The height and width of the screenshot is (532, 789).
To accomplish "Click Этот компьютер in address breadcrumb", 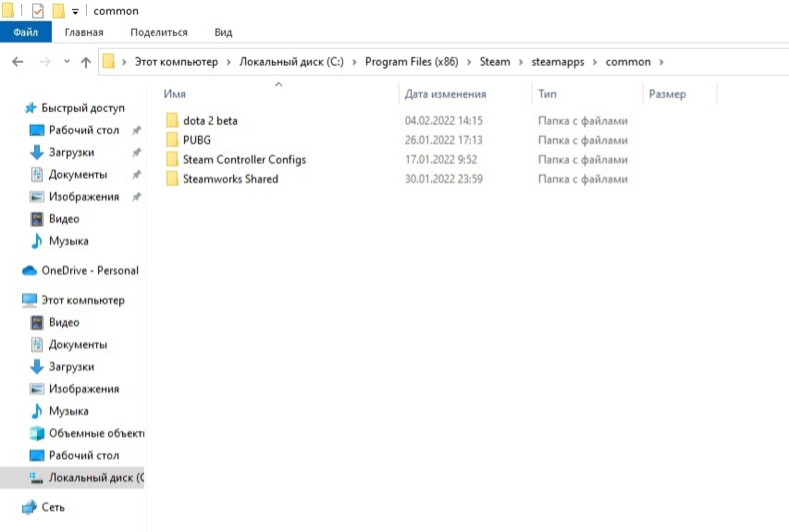I will point(176,62).
